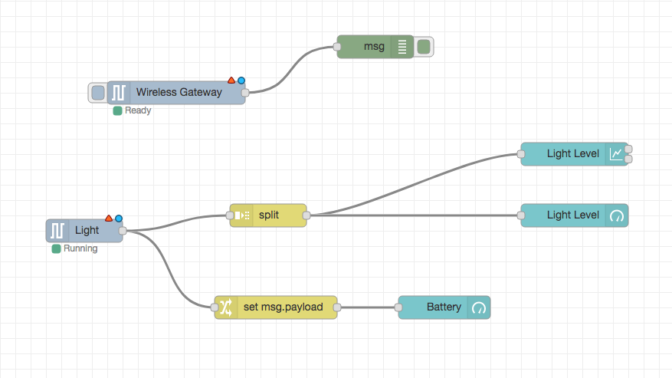Click the split node output port
The image size is (672, 378).
pyautogui.click(x=306, y=216)
